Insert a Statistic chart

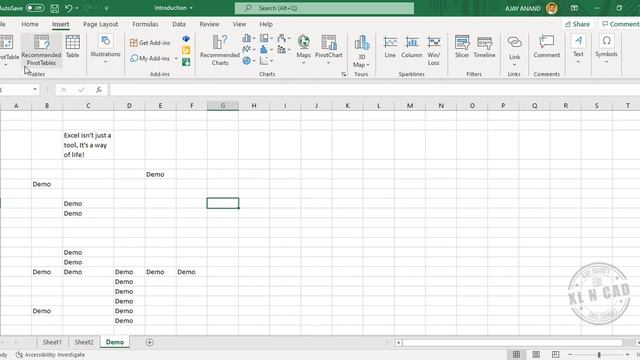[x=266, y=49]
